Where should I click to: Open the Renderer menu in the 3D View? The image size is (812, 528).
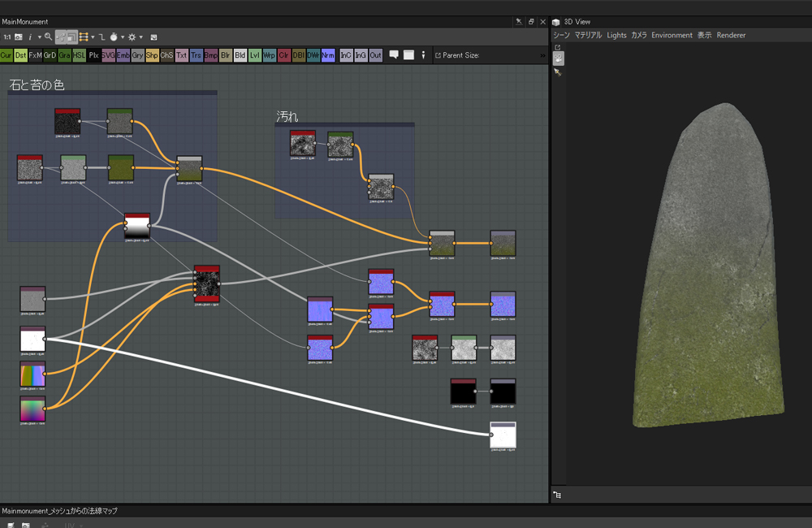(x=732, y=36)
